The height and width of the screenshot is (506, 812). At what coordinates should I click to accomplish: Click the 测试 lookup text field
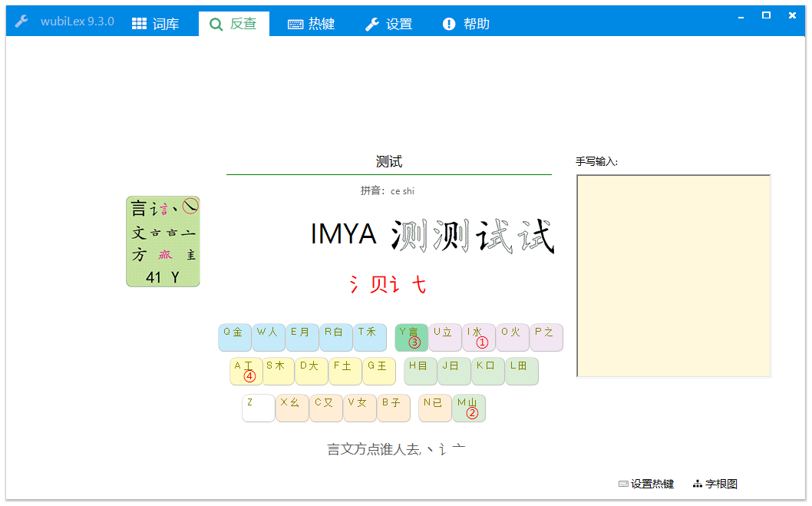click(x=388, y=162)
